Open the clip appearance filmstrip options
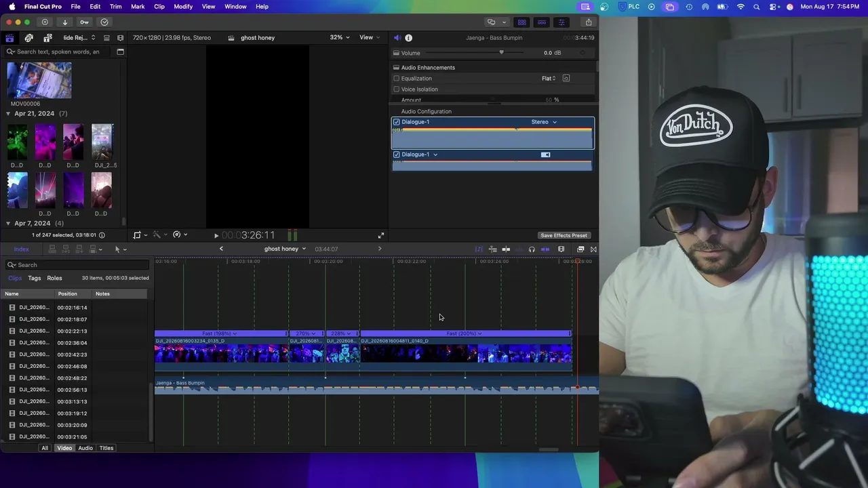This screenshot has height=488, width=868. point(121,38)
